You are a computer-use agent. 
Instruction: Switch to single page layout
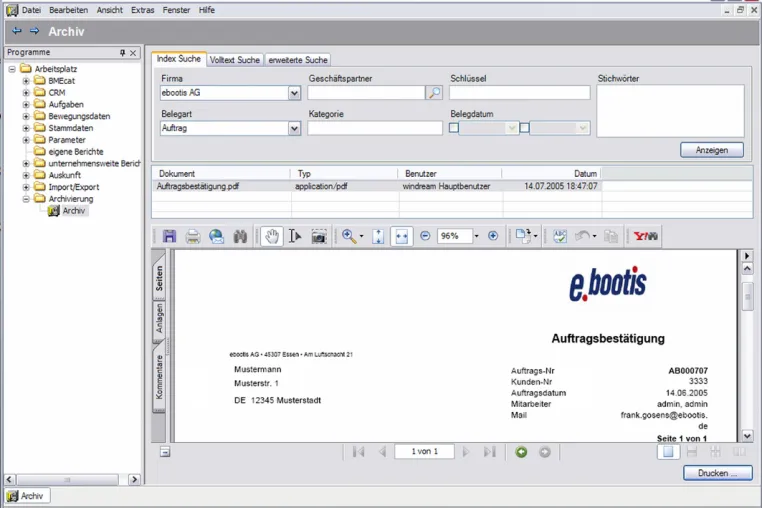668,452
